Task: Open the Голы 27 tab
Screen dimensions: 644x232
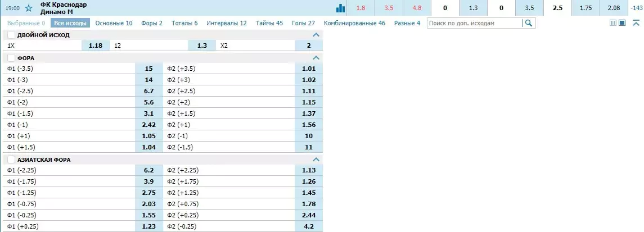Action: tap(304, 23)
